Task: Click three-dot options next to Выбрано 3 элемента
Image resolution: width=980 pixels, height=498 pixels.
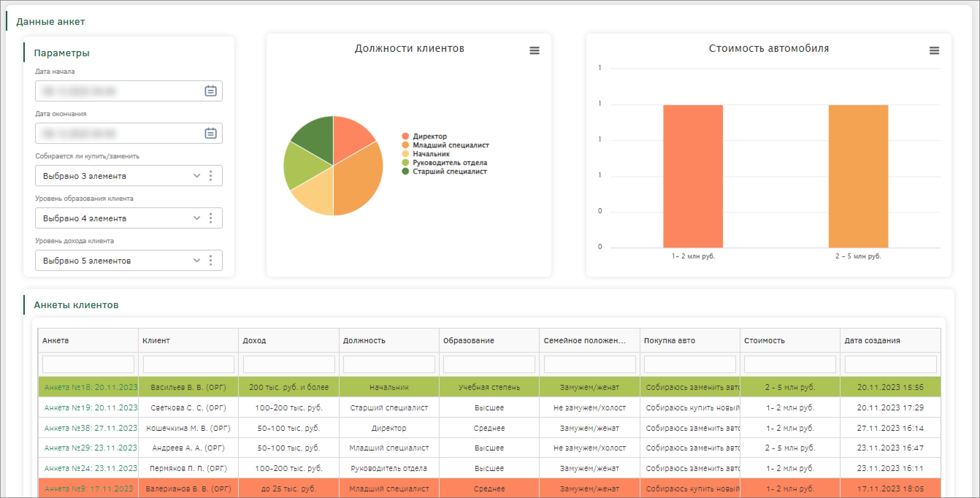Action: point(211,176)
